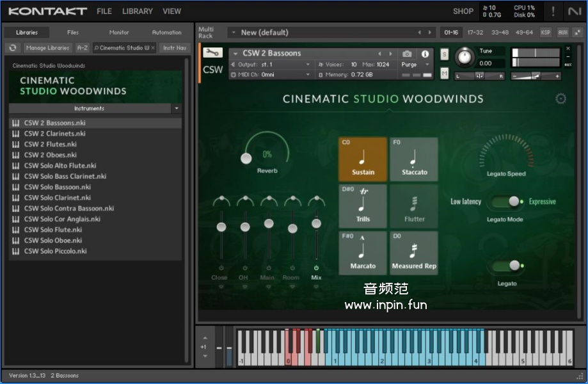Open the Purge dropdown menu

click(416, 65)
